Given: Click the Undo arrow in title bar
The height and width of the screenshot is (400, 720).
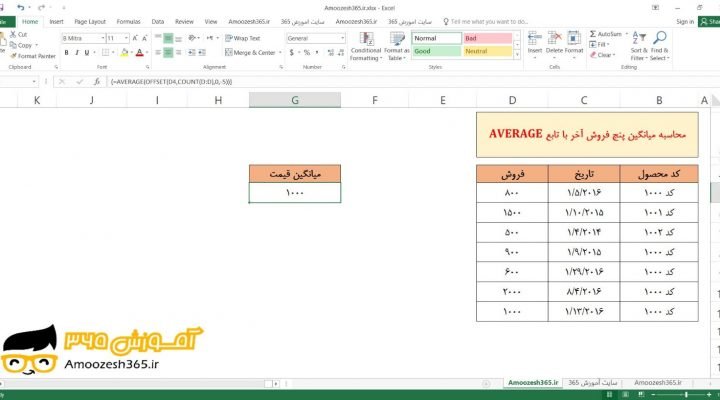Looking at the screenshot, I should click(x=20, y=8).
